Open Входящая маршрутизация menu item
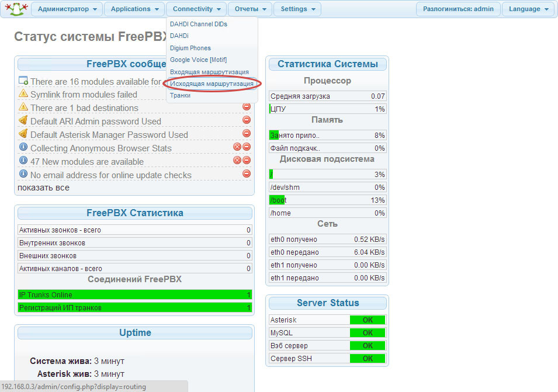Screen dimensions: 558x392 point(209,72)
